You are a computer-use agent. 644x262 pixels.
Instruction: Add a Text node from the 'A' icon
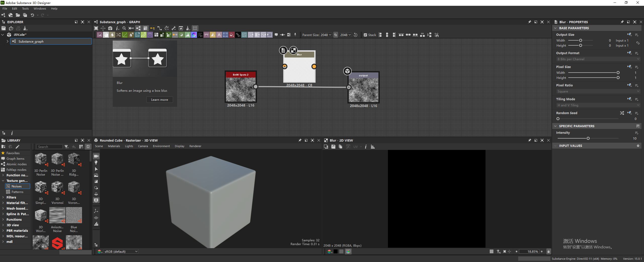pos(219,35)
